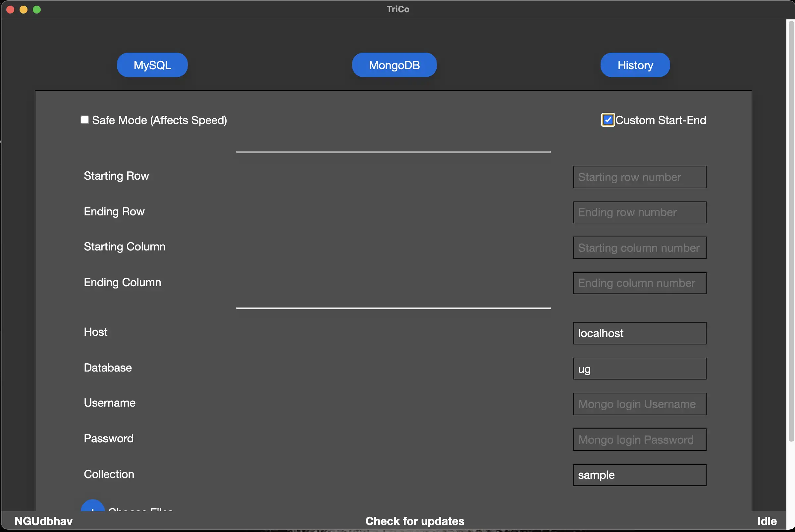Click Check for updates link
Viewport: 795px width, 532px height.
pos(415,520)
